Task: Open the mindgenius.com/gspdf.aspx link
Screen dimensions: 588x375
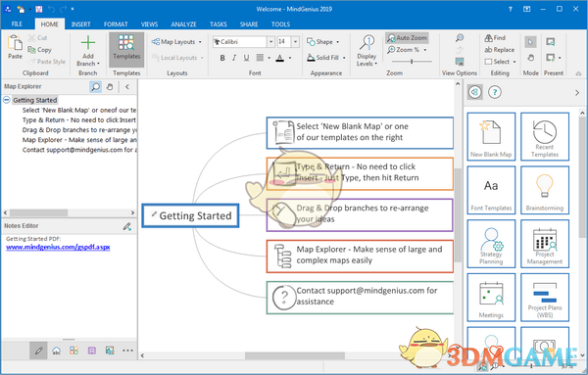Action: coord(58,248)
